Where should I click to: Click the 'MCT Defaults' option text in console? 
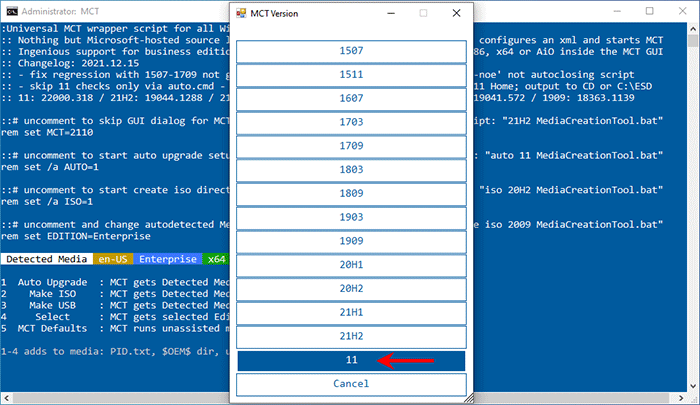pos(53,328)
